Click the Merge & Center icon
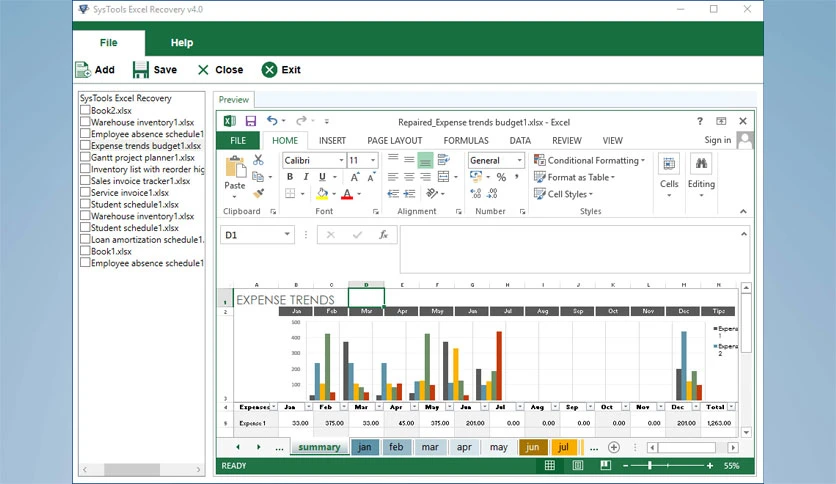The height and width of the screenshot is (484, 836). point(444,176)
